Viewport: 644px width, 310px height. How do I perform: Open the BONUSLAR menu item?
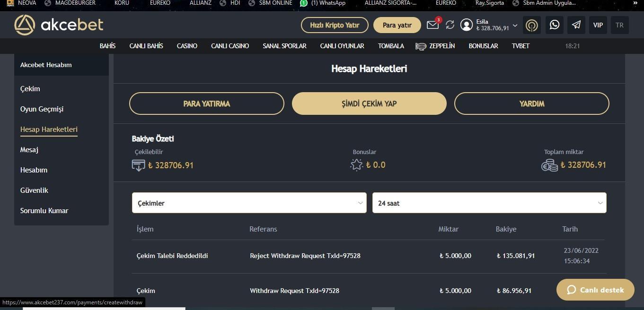click(x=483, y=46)
